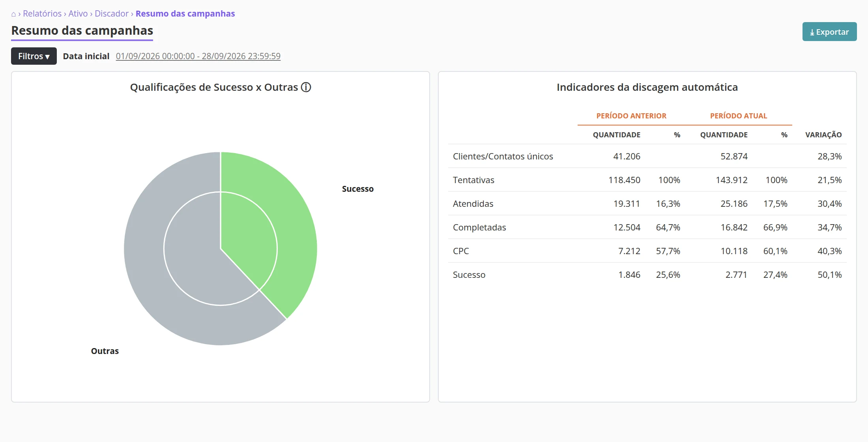Click the Exportar button
The image size is (868, 442).
(829, 32)
